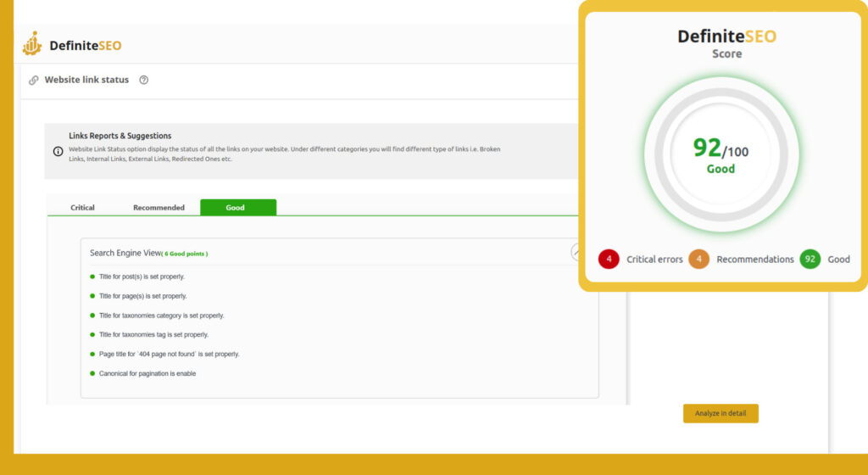This screenshot has height=475, width=868.
Task: Click the 'Recommendations' label in score card
Action: pos(754,260)
